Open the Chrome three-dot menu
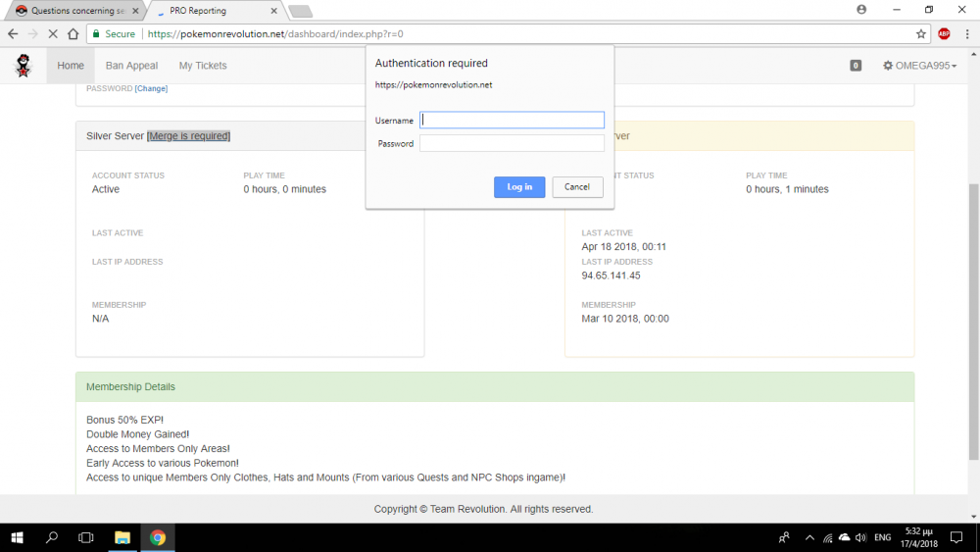 point(967,33)
